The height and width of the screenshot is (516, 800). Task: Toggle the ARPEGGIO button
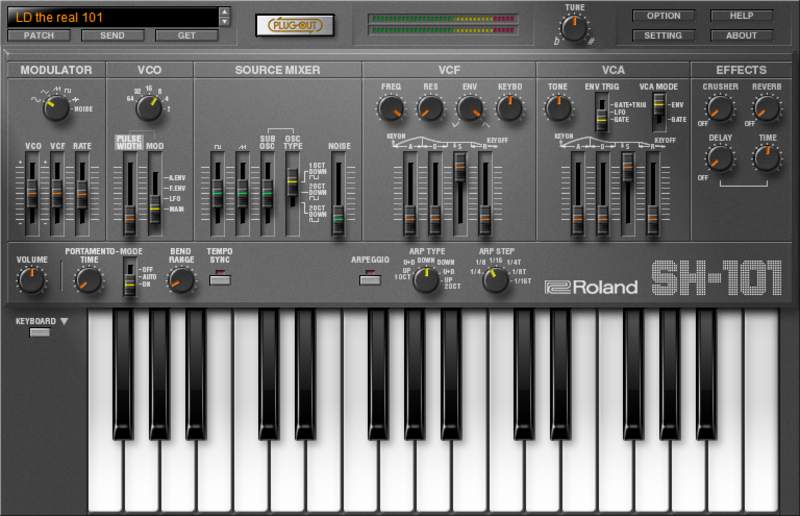coord(370,279)
